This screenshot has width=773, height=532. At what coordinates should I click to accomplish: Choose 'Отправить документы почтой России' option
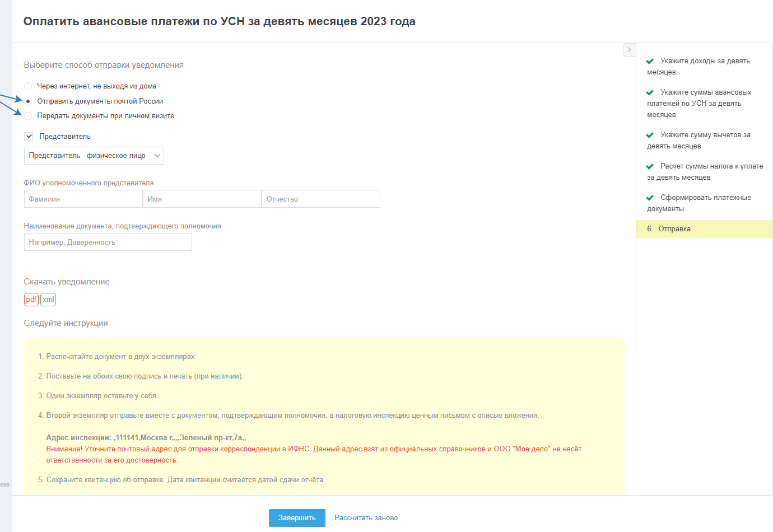[28, 101]
